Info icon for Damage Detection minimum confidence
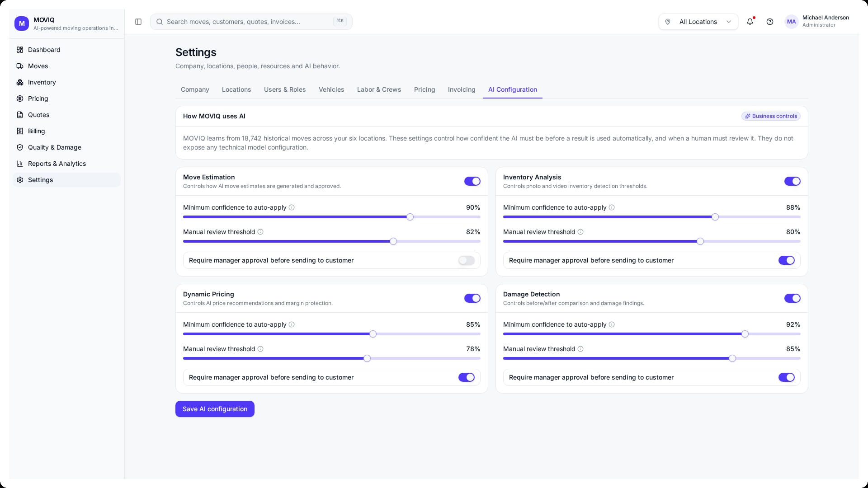The width and height of the screenshot is (868, 488). 612,324
